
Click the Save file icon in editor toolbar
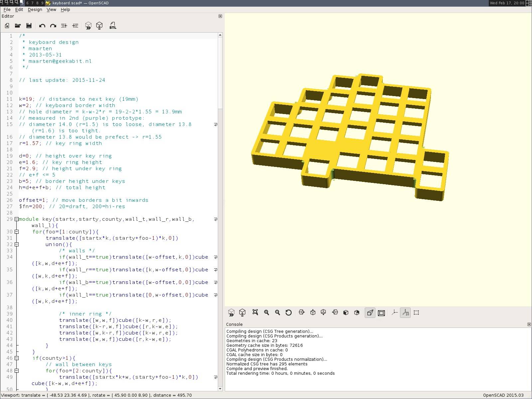click(29, 26)
